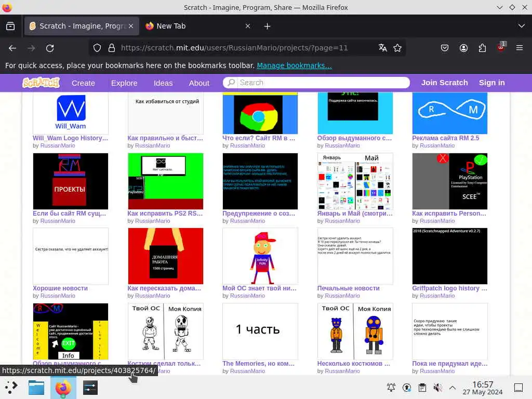Open the Will_Wam Logo History project link
Viewport: 532px width, 399px height.
70,138
